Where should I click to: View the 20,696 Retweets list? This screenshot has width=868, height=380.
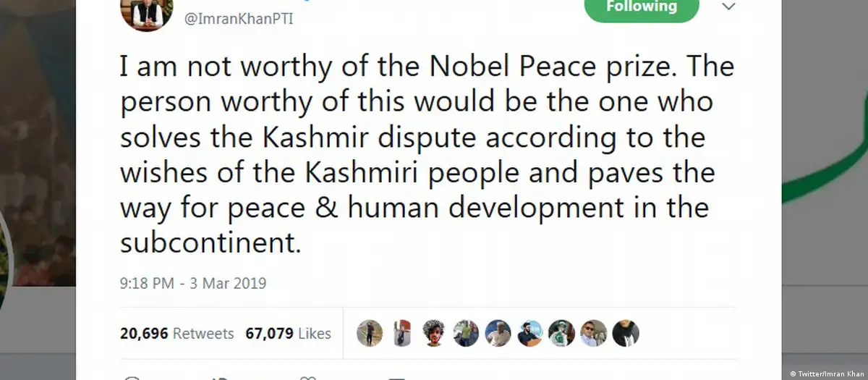(177, 334)
